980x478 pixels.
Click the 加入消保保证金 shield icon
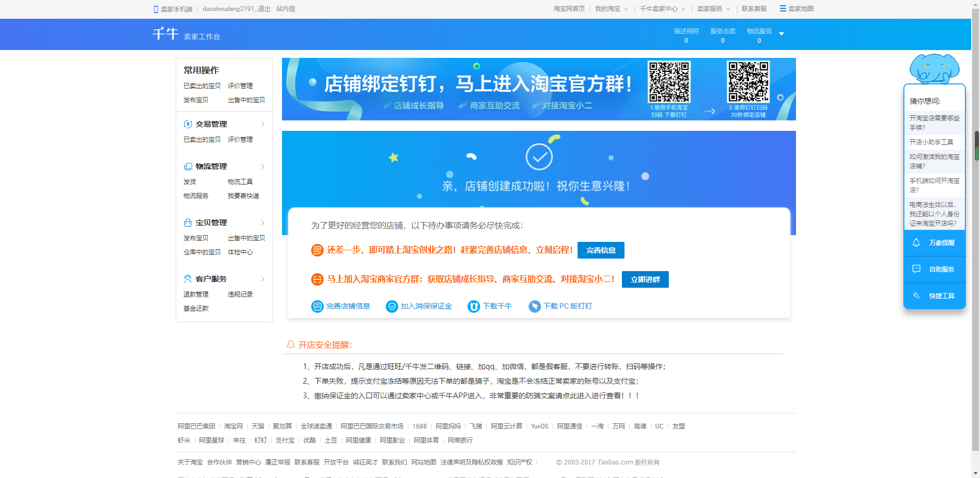[x=391, y=307]
